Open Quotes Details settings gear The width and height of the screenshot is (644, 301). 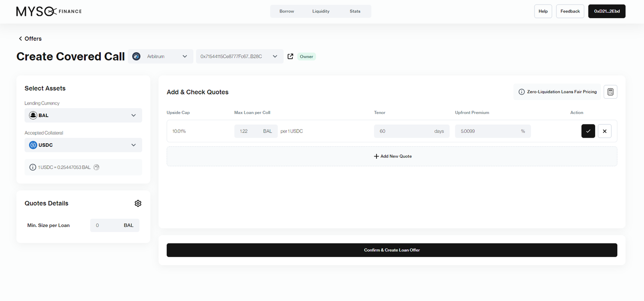(x=138, y=203)
